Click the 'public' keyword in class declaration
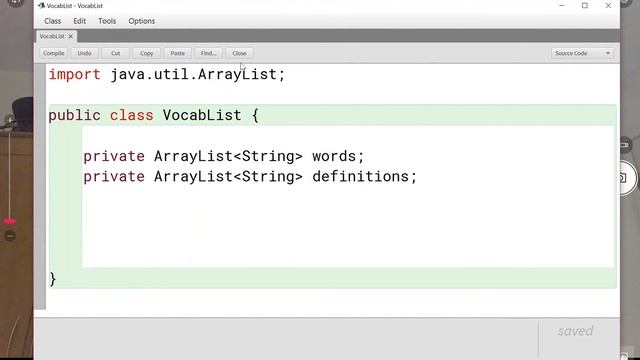This screenshot has height=360, width=640. pos(74,116)
